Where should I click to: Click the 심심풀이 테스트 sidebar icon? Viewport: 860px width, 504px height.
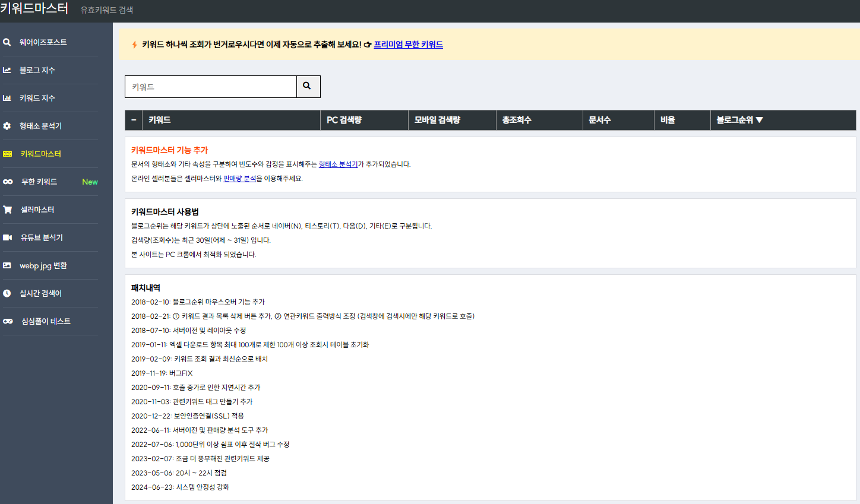point(7,321)
